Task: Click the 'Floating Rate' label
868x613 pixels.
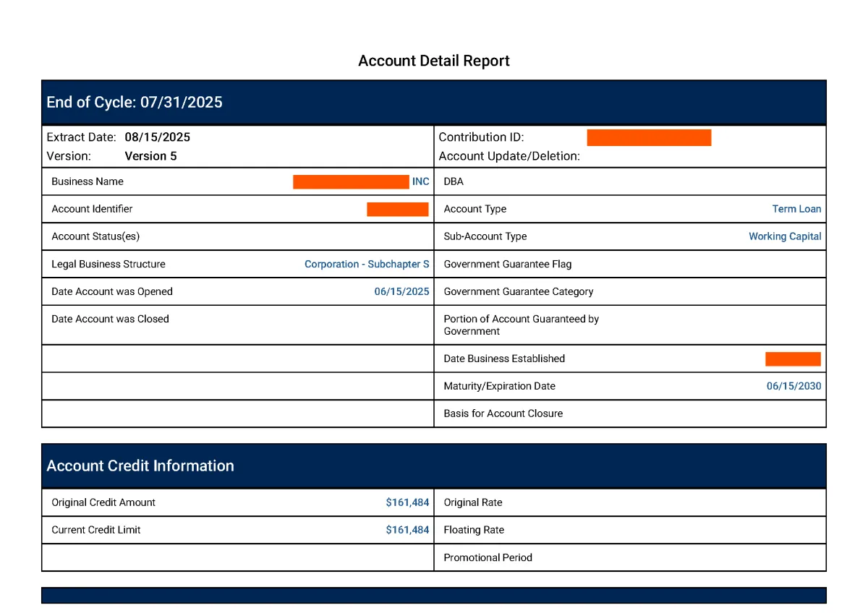Action: point(474,530)
